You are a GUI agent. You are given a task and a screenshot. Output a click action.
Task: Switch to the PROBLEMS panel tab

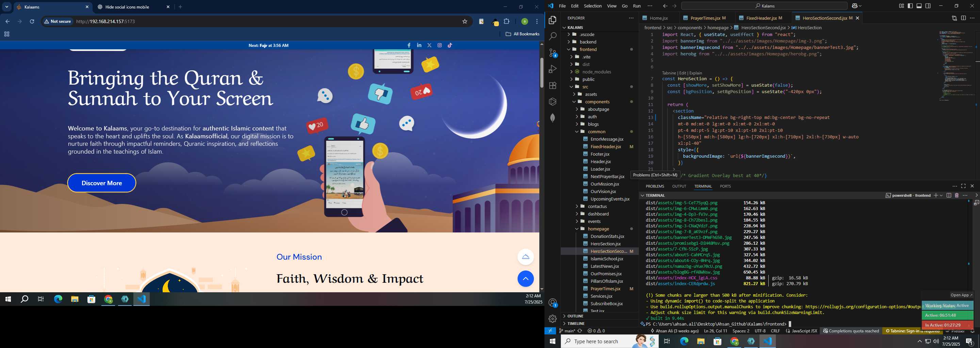[x=655, y=186]
